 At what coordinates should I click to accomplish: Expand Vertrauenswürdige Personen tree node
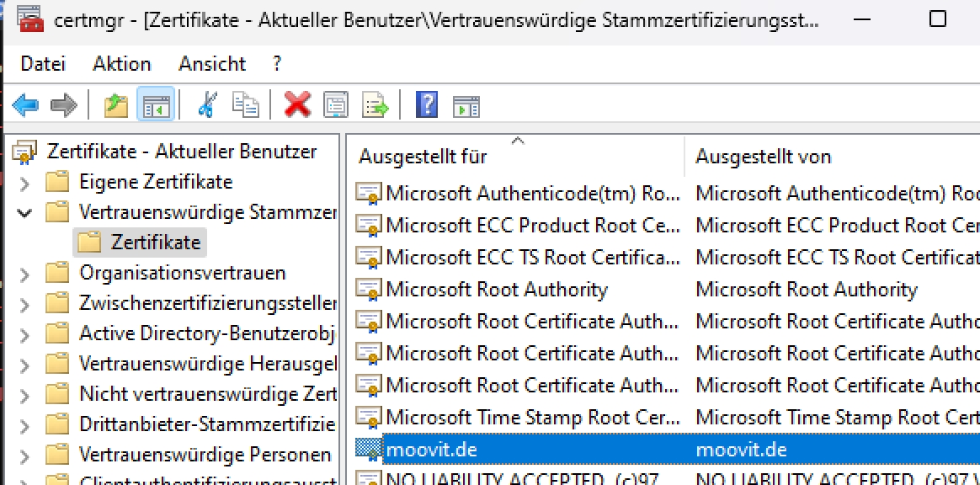pyautogui.click(x=24, y=456)
